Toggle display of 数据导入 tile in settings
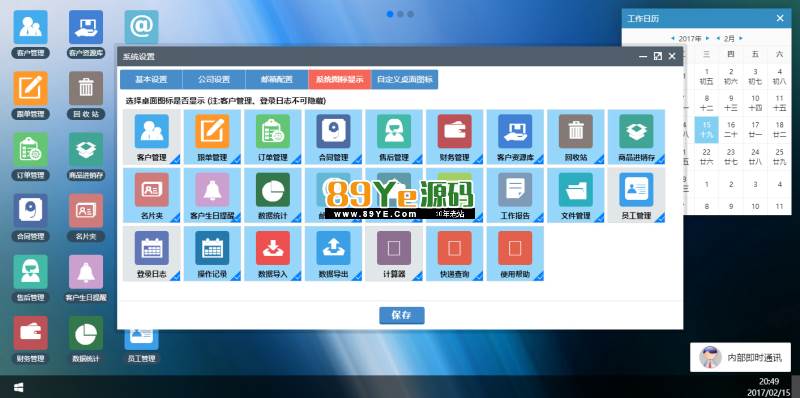 [272, 254]
